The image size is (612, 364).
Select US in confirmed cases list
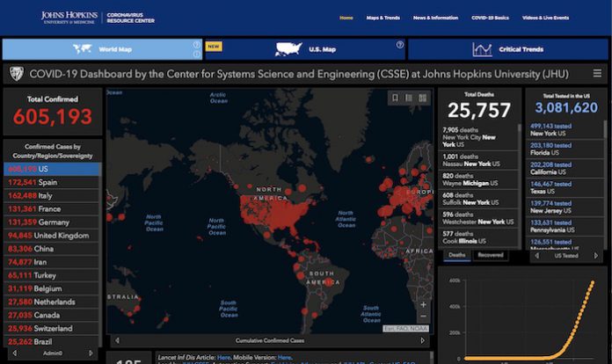(52, 169)
